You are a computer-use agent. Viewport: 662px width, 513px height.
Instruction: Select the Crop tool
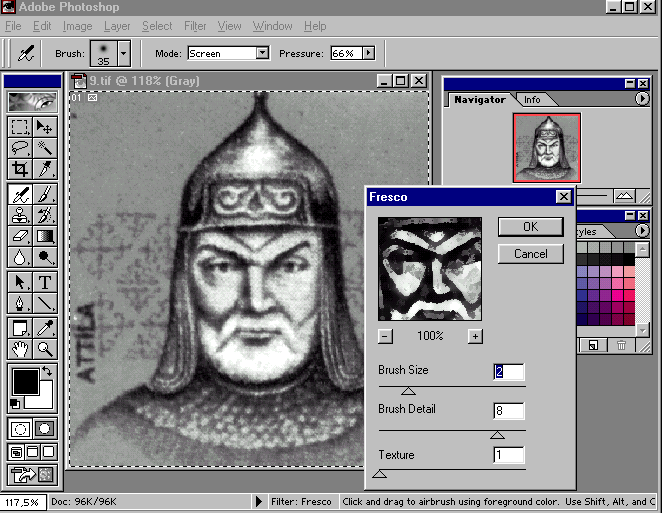(x=20, y=169)
